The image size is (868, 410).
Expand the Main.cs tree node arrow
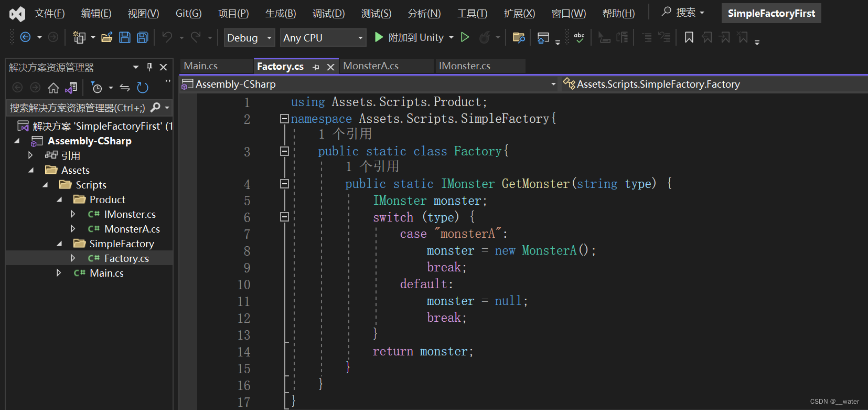click(59, 272)
